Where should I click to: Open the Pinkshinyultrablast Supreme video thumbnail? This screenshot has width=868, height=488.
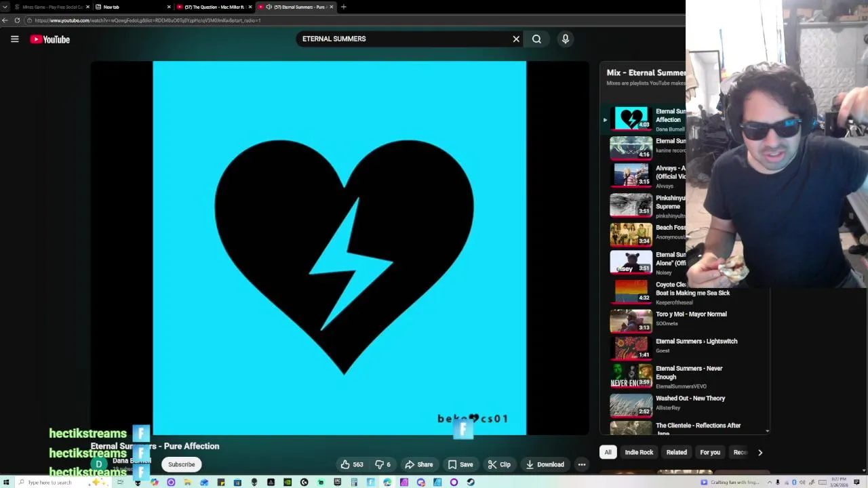tap(631, 205)
